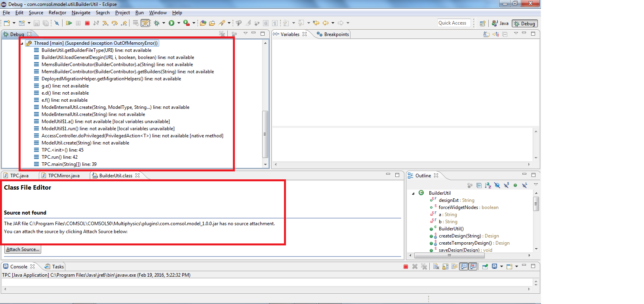Toggle Use Step Filters in the toolbar
Screen dimensions: 644x304
pos(145,23)
